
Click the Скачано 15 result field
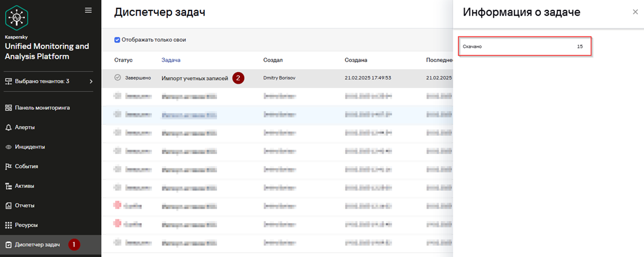click(x=525, y=47)
